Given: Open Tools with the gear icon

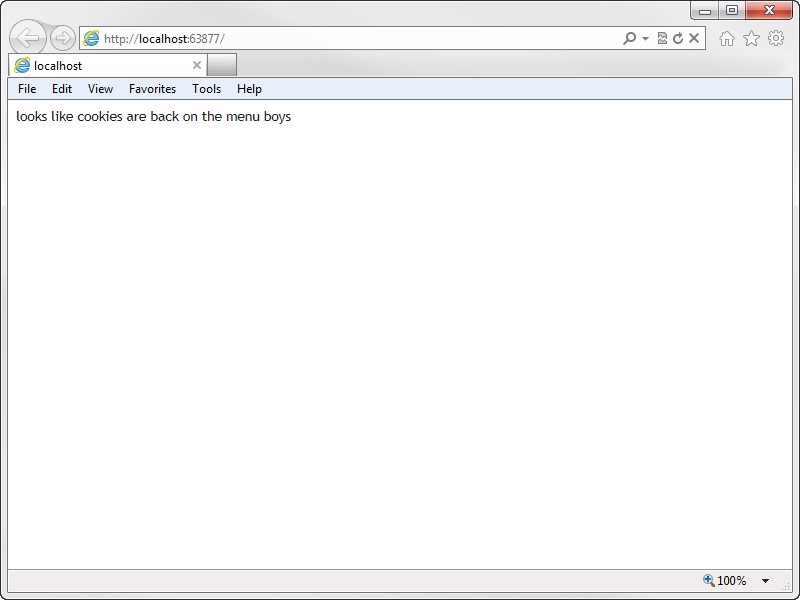Looking at the screenshot, I should coord(776,38).
